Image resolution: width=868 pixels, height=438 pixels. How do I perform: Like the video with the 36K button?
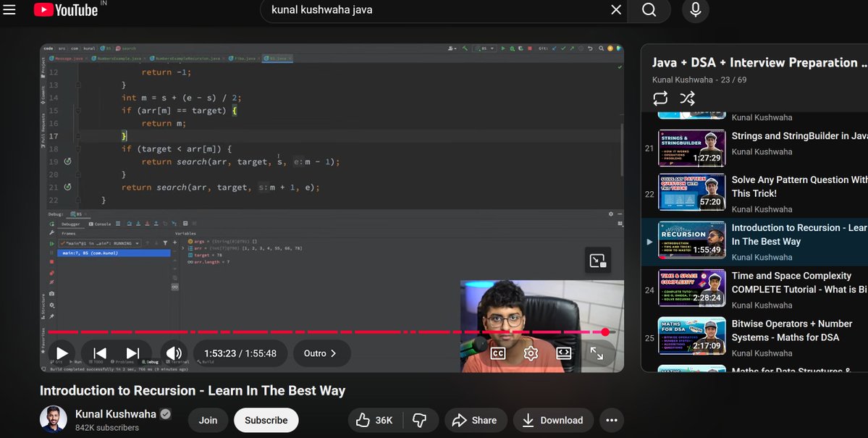[x=373, y=420]
